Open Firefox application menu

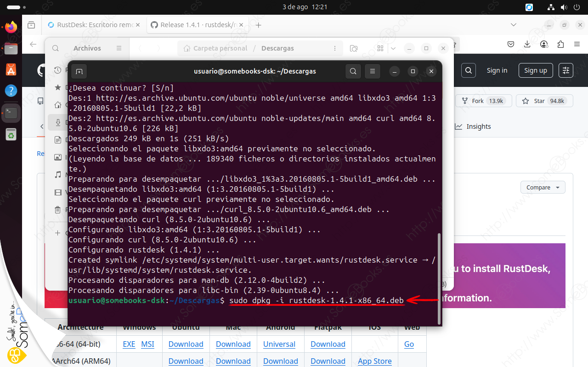[x=577, y=44]
